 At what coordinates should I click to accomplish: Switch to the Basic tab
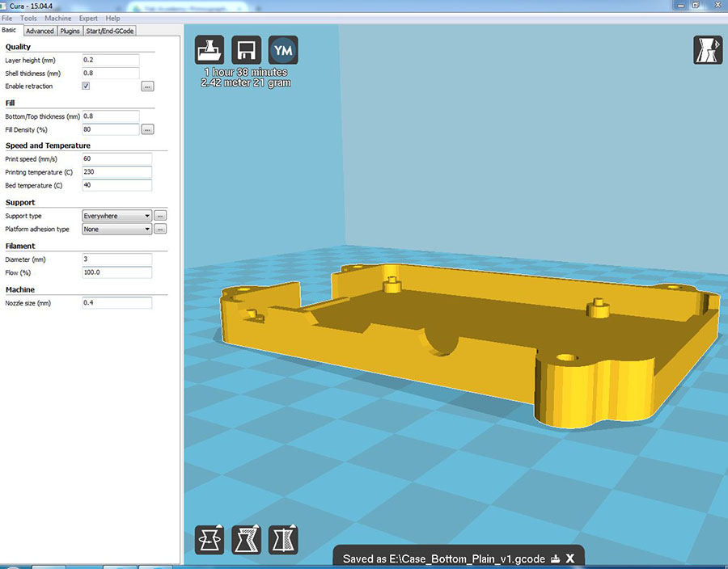(10, 30)
